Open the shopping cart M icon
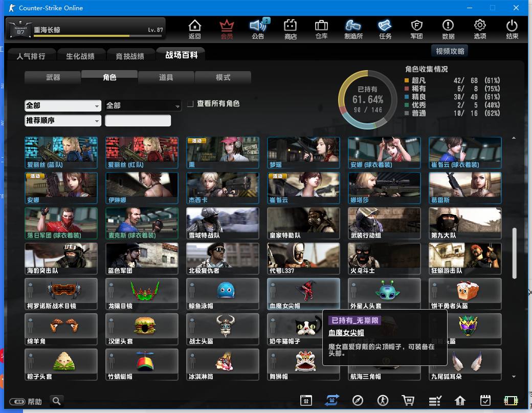Image resolution: width=532 pixels, height=413 pixels. tap(408, 400)
